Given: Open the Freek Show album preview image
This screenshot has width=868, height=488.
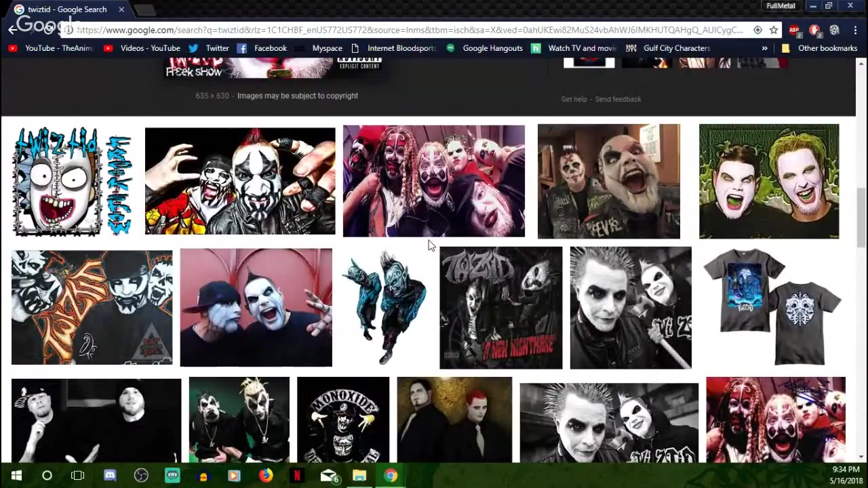Looking at the screenshot, I should (276, 68).
